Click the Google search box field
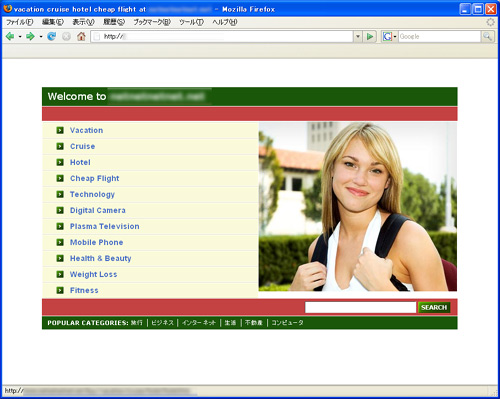 point(440,36)
